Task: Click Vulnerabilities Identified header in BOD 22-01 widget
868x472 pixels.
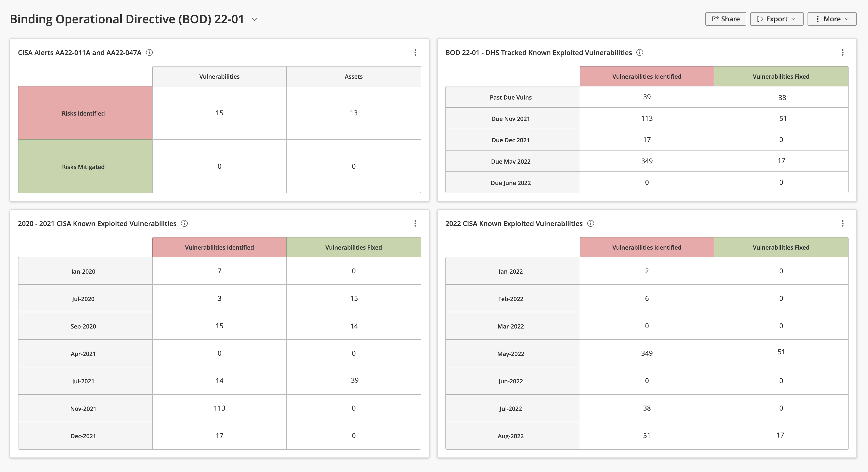Action: click(647, 76)
